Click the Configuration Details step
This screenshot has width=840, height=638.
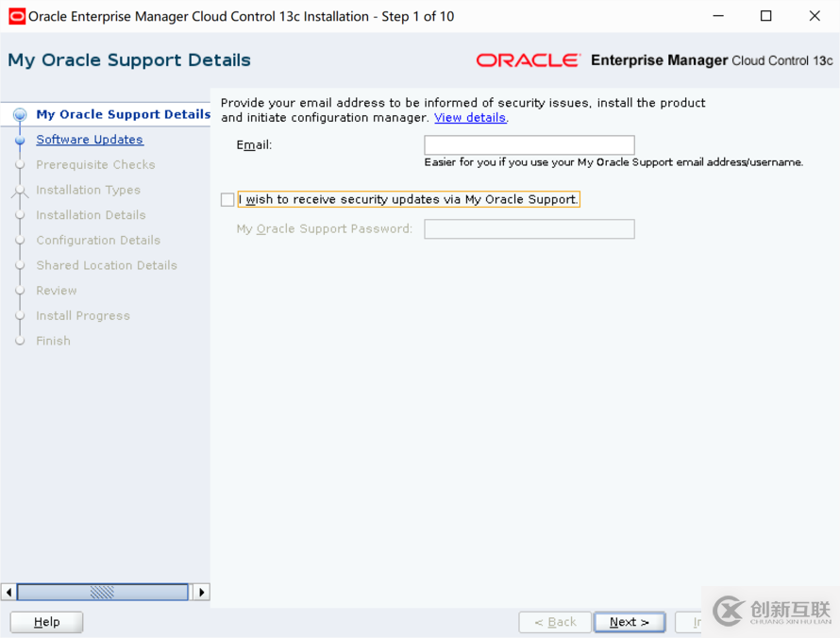[98, 241]
